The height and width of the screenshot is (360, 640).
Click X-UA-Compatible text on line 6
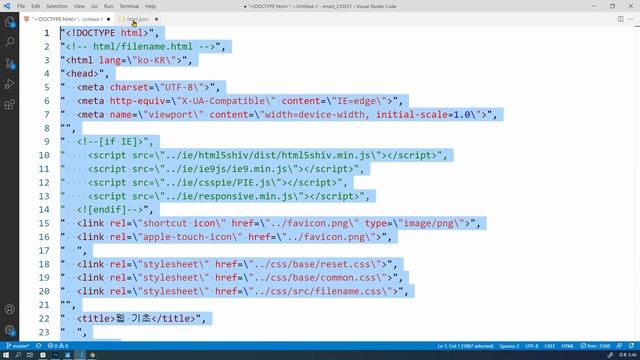[223, 101]
